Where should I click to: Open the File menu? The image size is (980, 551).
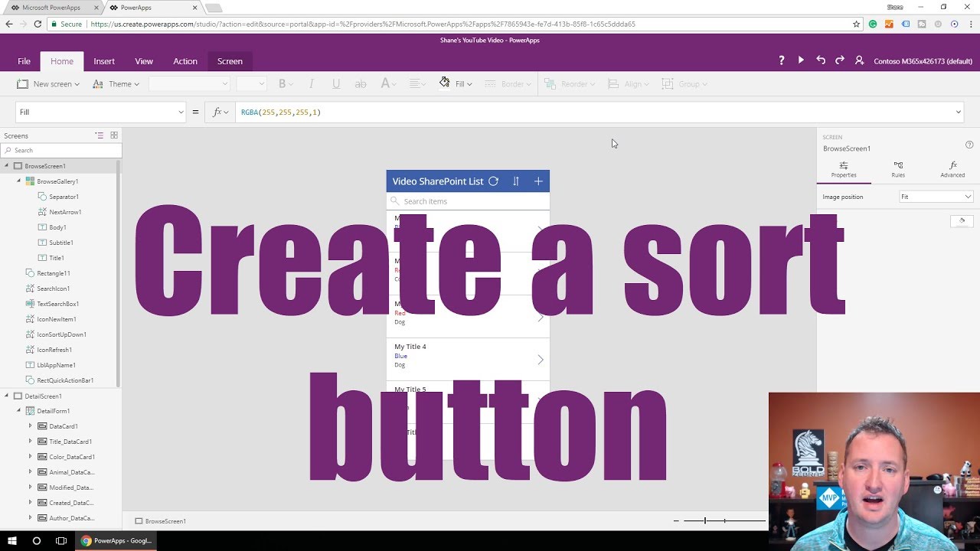coord(24,61)
